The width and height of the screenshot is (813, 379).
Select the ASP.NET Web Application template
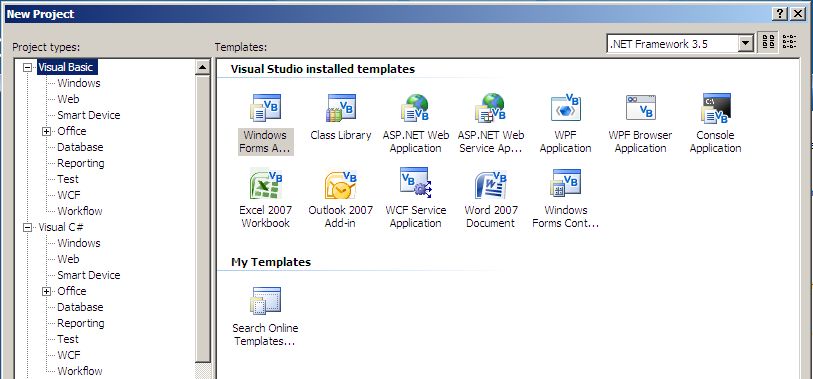point(415,123)
